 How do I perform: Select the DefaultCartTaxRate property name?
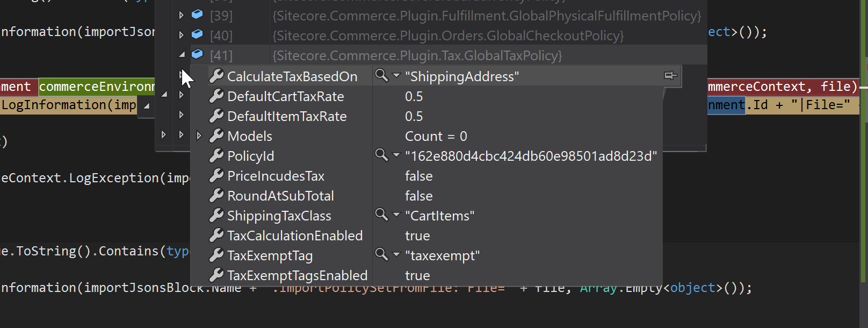point(286,96)
